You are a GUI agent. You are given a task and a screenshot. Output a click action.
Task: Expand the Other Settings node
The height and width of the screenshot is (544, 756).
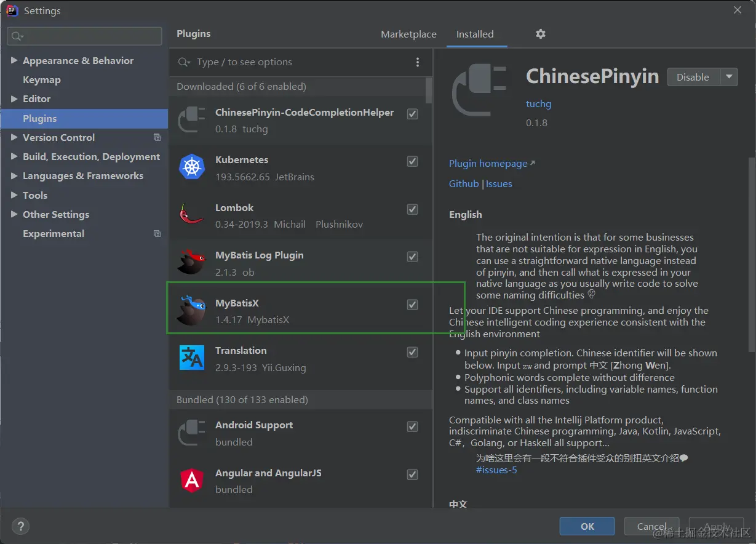14,214
